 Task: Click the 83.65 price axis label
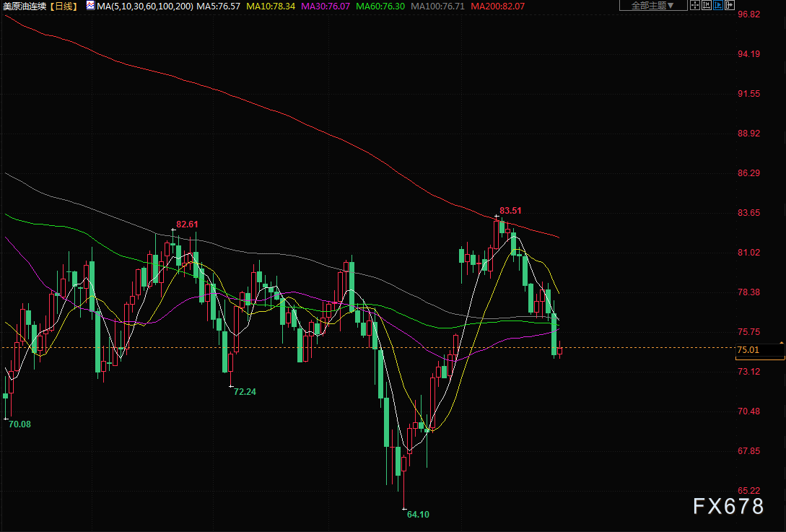749,213
